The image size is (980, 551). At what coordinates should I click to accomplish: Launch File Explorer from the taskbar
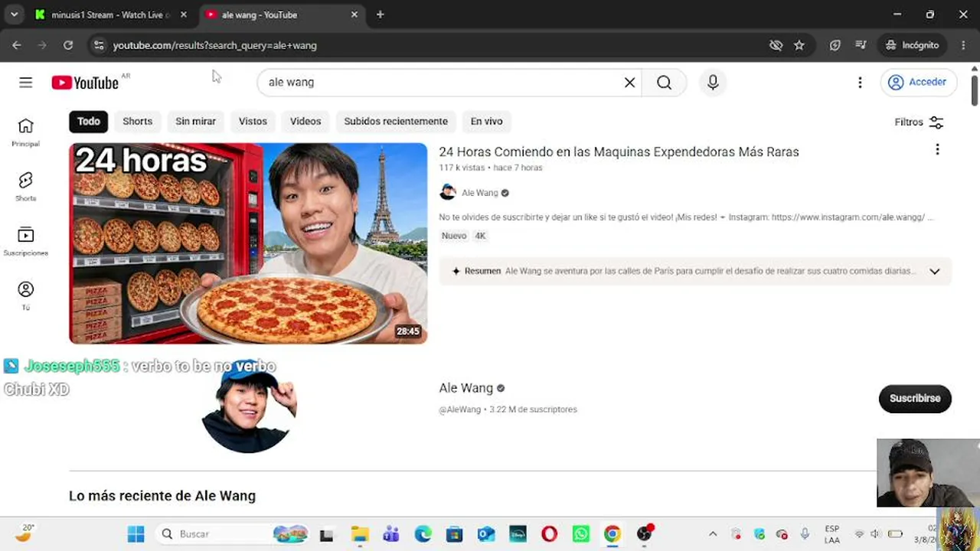click(x=360, y=534)
